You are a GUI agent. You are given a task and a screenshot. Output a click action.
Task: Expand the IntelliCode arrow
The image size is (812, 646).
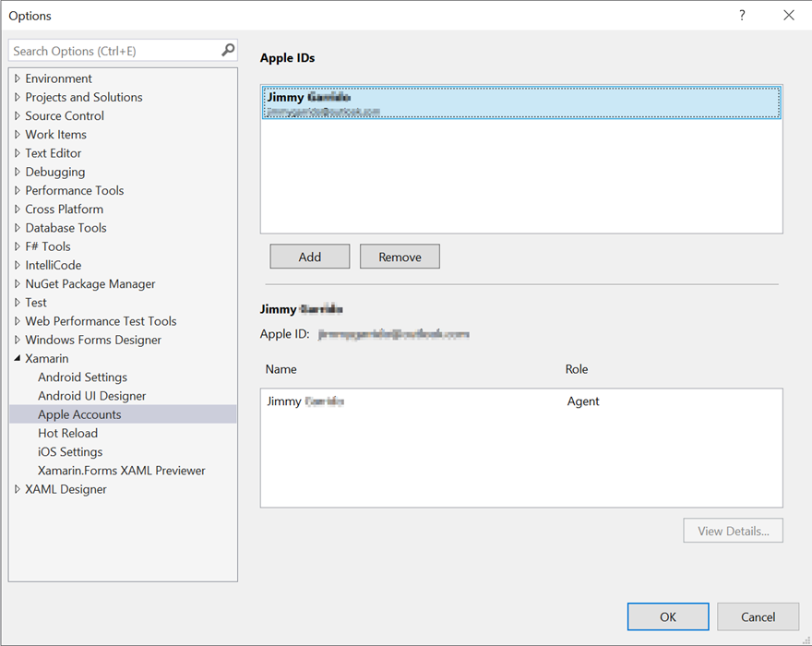(18, 265)
